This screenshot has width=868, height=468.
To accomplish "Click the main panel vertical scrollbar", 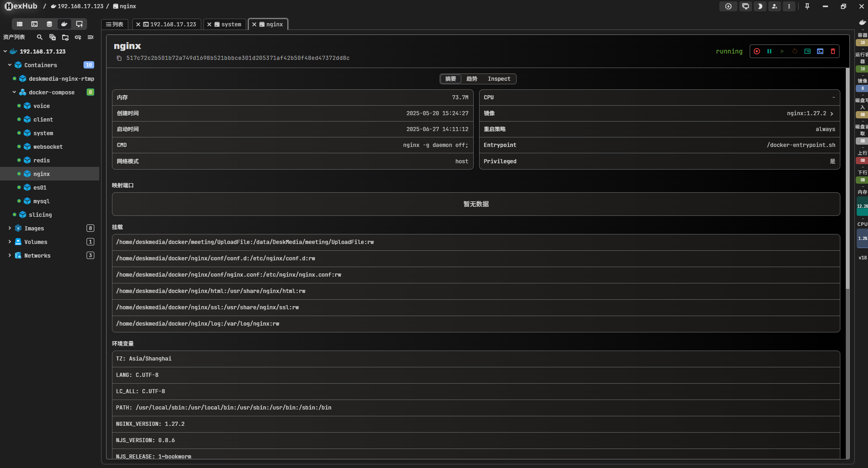I will (847, 178).
